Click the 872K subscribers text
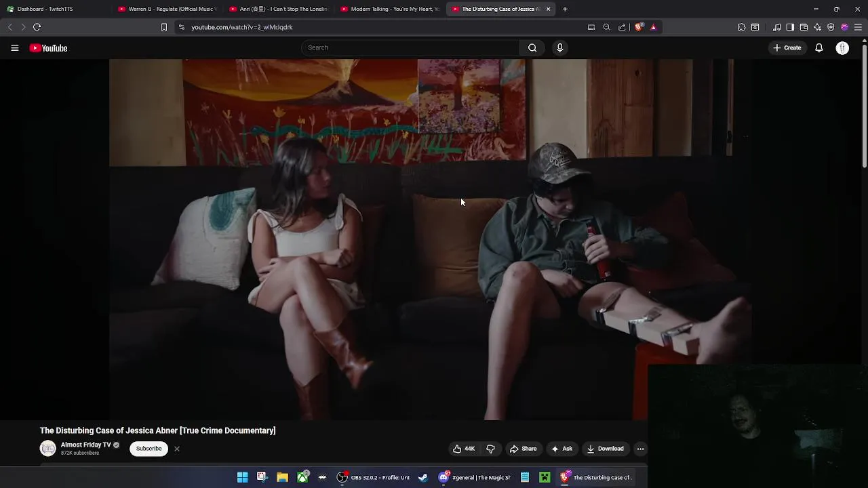 point(80,453)
